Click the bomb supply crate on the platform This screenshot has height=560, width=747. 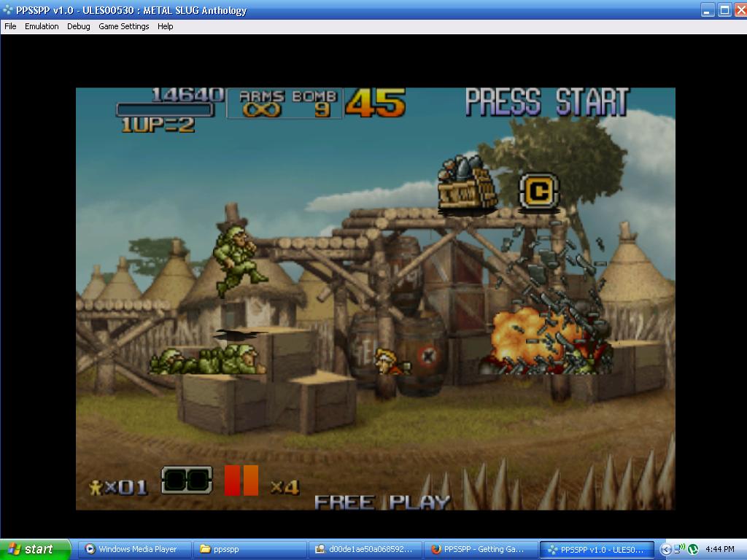pos(467,187)
